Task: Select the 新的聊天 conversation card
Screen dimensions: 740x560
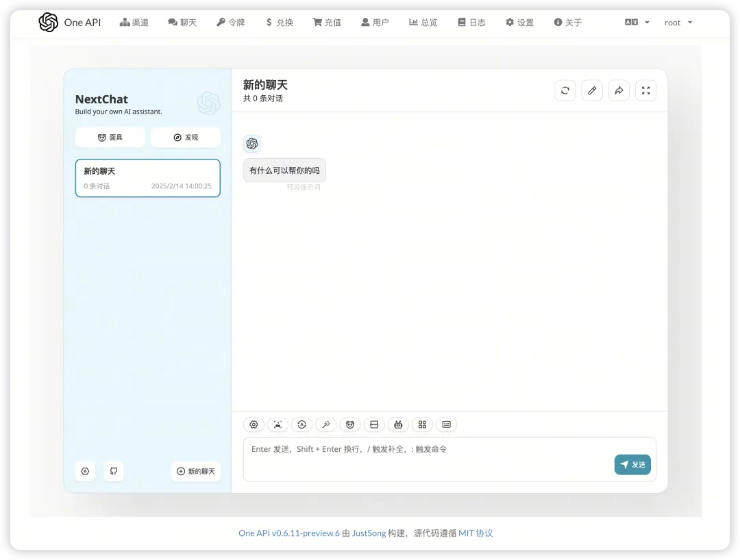Action: [x=148, y=178]
